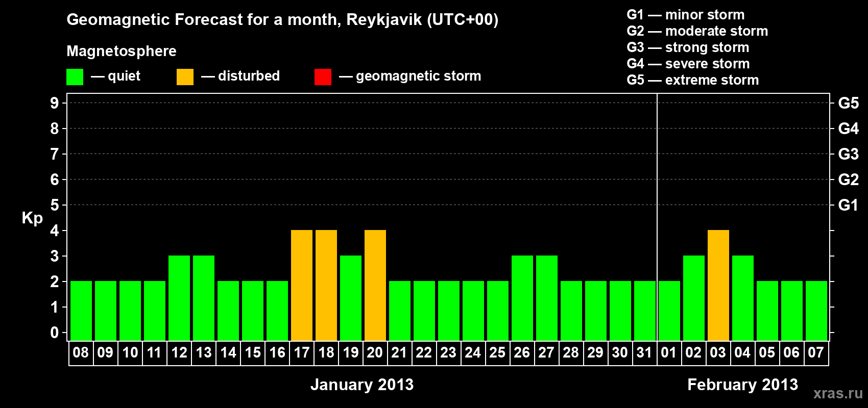Click the "G3 — strong storm" legend line
The height and width of the screenshot is (408, 868).
[x=688, y=47]
